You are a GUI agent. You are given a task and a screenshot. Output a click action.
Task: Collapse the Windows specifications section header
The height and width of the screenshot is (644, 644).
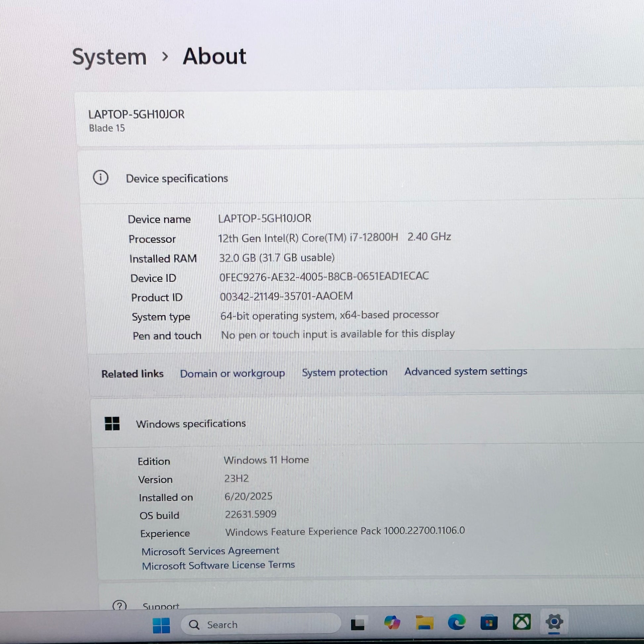coord(191,424)
